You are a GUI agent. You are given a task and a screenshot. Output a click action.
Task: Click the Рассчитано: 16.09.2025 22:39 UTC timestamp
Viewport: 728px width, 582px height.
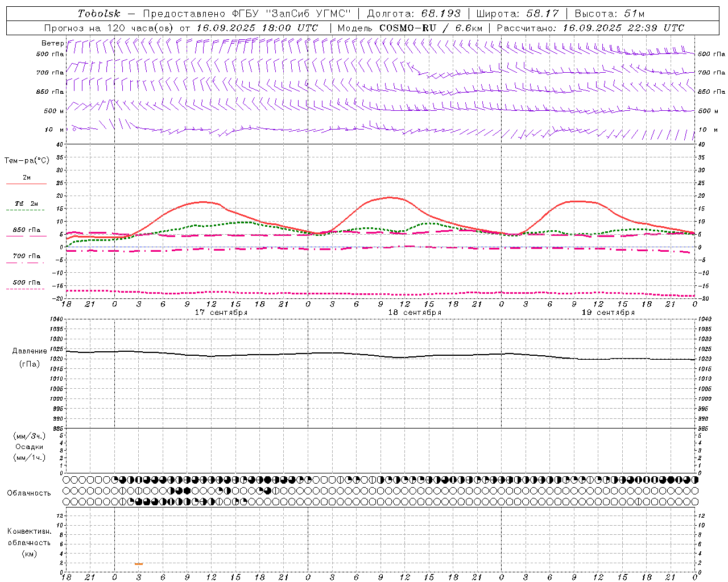(x=590, y=28)
